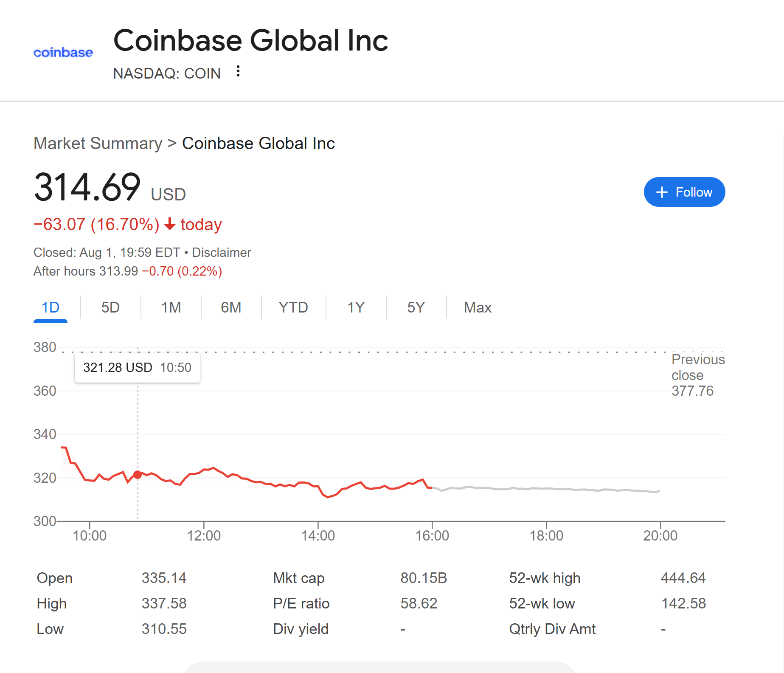Click NASDAQ: COIN ticker label
The width and height of the screenshot is (784, 673).
point(166,73)
